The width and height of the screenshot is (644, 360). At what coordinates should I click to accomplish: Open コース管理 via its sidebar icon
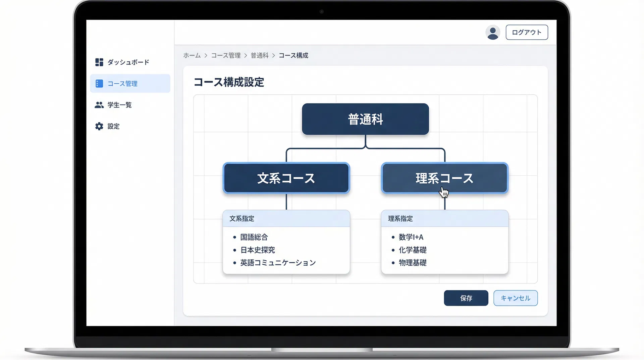[x=99, y=83]
